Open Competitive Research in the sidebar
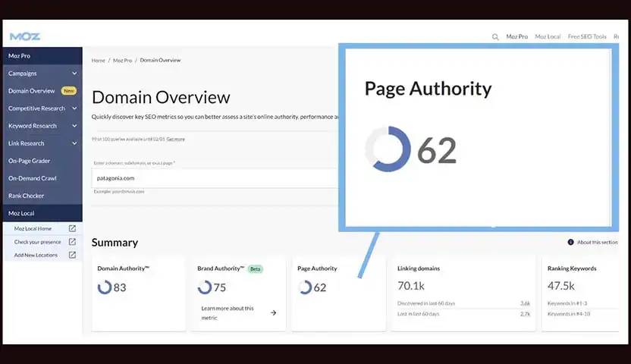631x364 pixels. pyautogui.click(x=36, y=108)
